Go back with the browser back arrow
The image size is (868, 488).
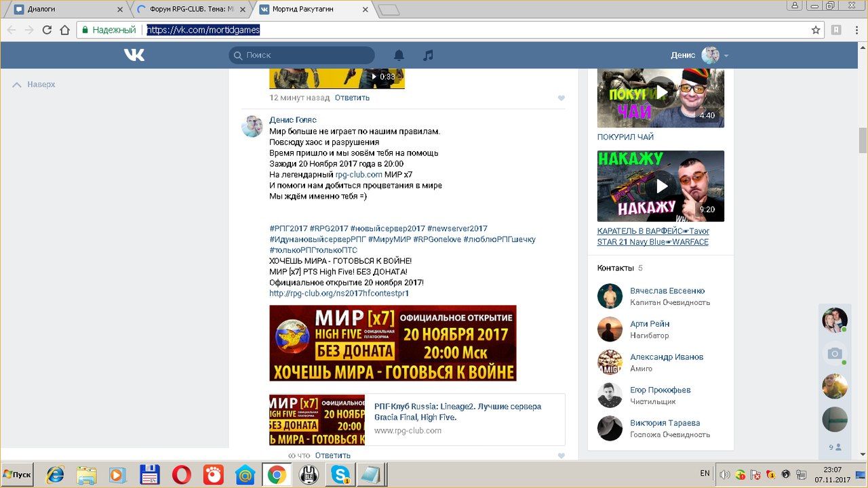coord(11,30)
